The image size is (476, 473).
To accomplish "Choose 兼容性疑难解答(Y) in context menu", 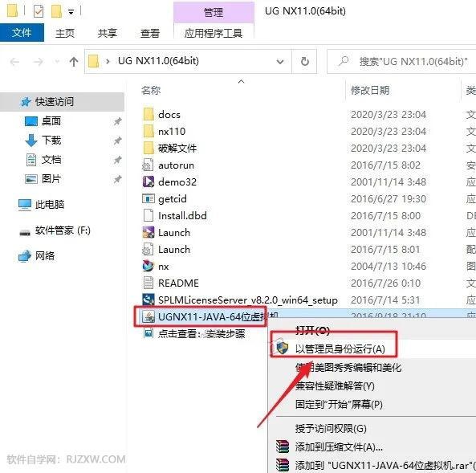I will tap(335, 385).
